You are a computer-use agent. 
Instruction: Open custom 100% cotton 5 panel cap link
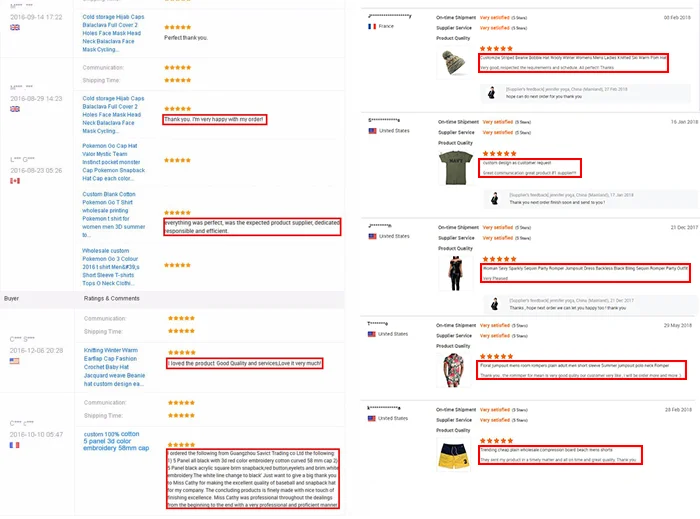116,441
